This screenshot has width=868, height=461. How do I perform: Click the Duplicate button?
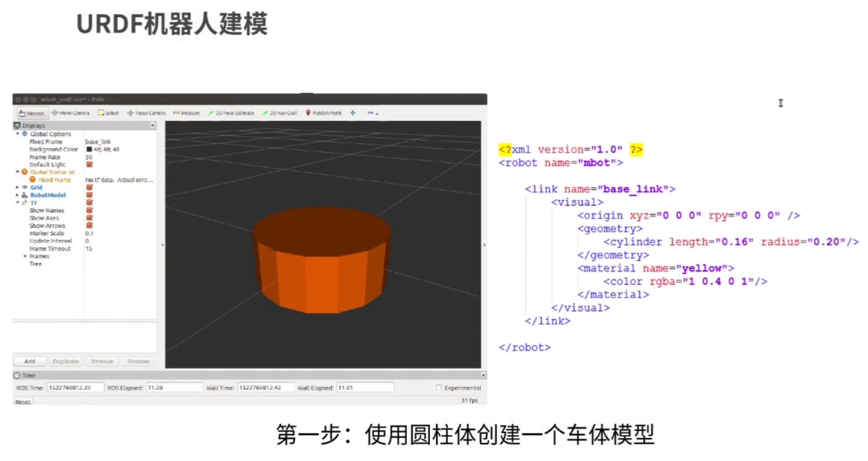pyautogui.click(x=66, y=361)
